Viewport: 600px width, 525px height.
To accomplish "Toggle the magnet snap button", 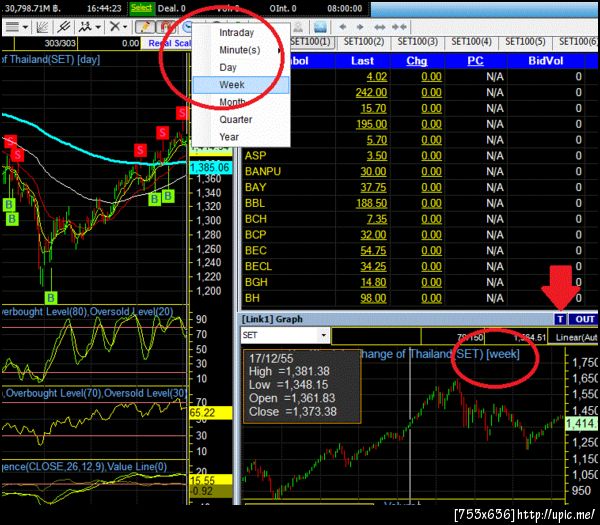I will 165,27.
